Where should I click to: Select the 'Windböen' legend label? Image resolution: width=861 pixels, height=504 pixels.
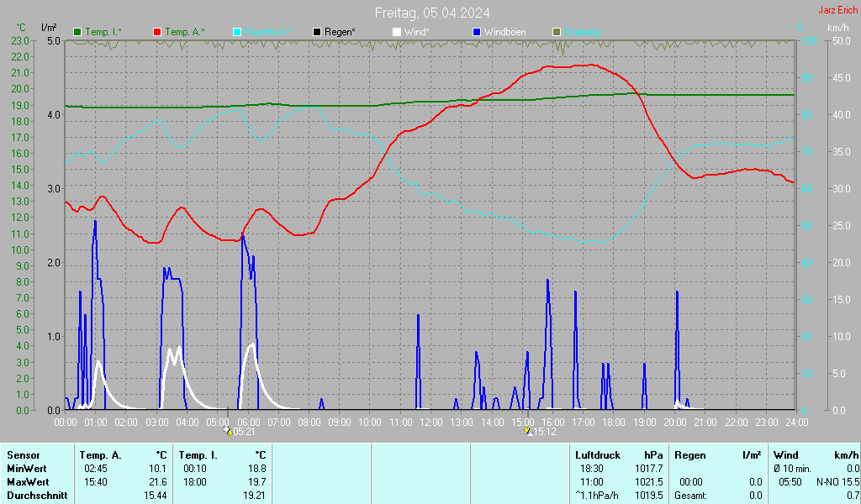(504, 33)
